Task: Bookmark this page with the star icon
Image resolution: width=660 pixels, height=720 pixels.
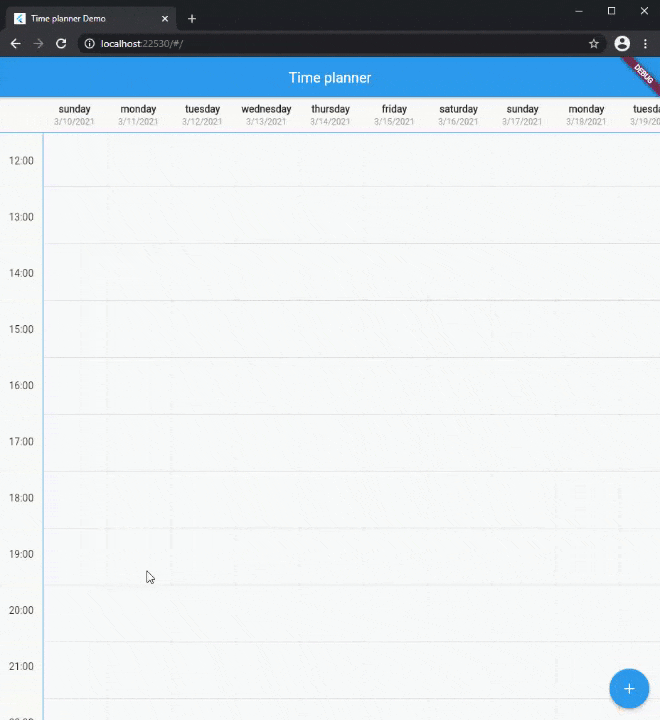Action: pyautogui.click(x=593, y=44)
